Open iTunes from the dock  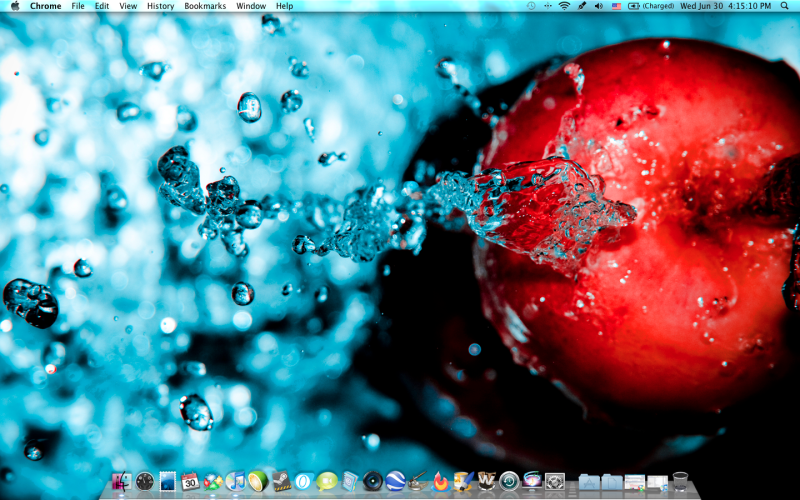click(x=235, y=481)
